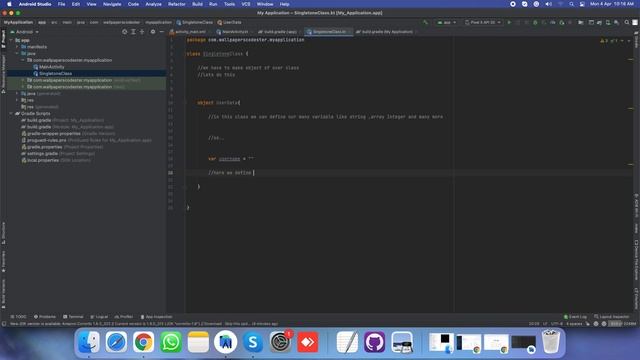Open the TODO tool window
Image resolution: width=640 pixels, height=360 pixels.
point(18,317)
